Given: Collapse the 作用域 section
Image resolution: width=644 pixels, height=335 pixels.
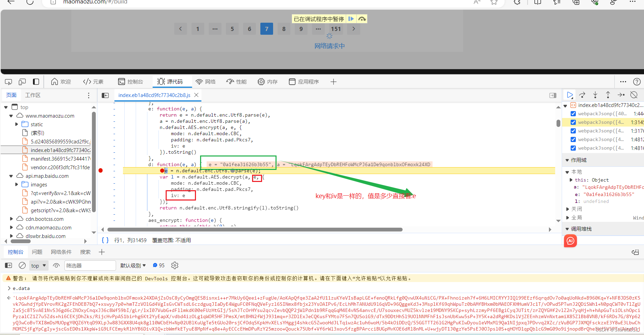Looking at the screenshot, I should (x=567, y=160).
